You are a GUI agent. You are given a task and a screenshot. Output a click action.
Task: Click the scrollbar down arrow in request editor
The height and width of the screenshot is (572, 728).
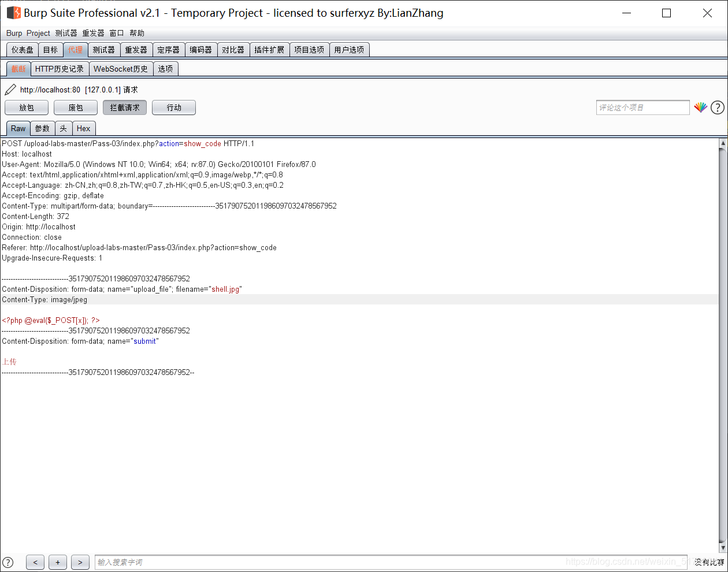723,548
